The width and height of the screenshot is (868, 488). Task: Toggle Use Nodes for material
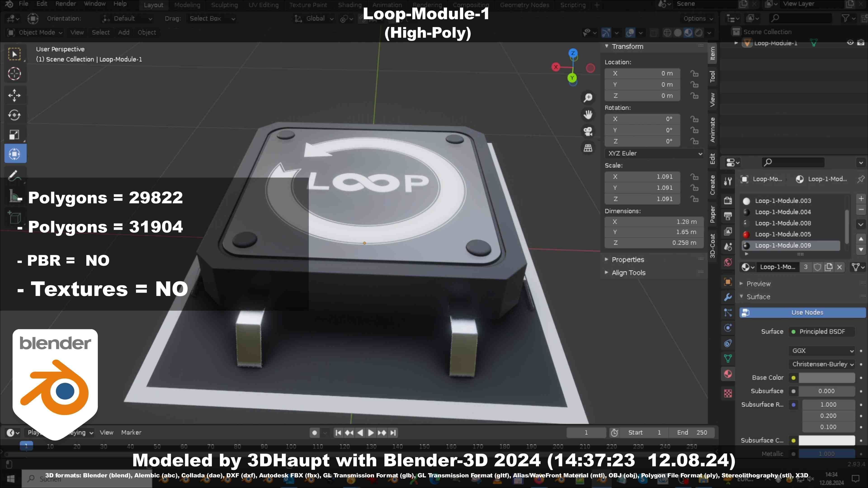802,312
